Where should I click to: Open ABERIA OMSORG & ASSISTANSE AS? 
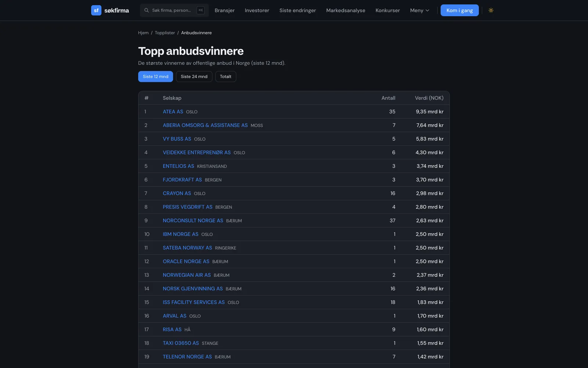pos(205,125)
